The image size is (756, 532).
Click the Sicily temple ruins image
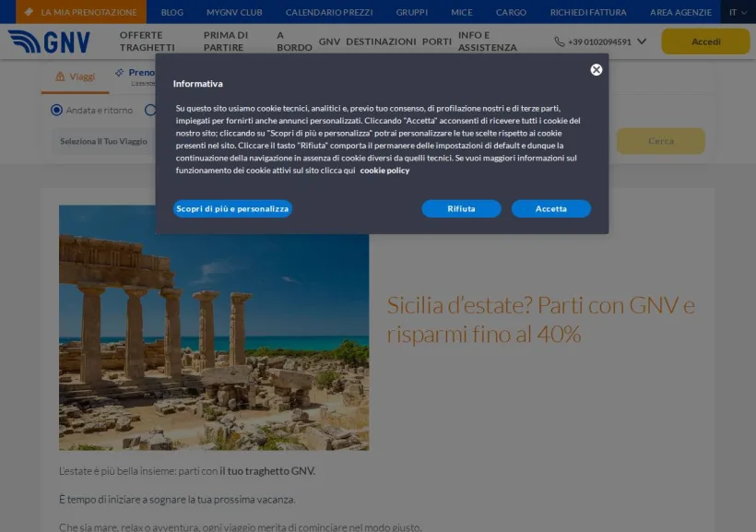(214, 328)
